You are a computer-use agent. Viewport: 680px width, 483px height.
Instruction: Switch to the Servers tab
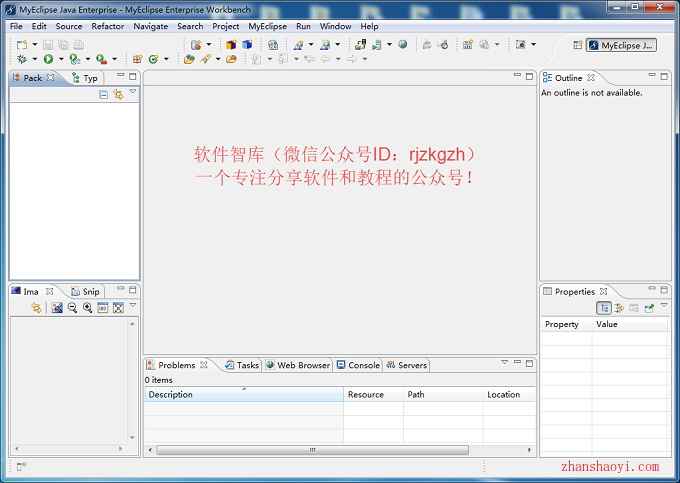tap(407, 365)
